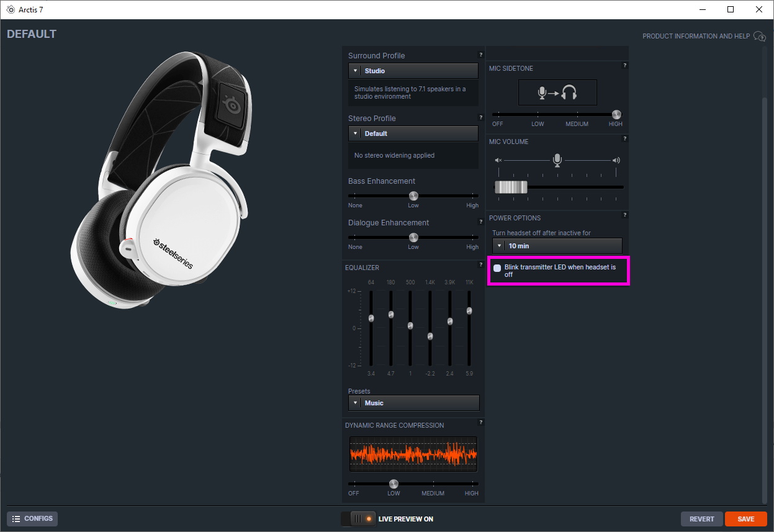
Task: Click the help mark for Mic Sidetone
Action: point(625,65)
